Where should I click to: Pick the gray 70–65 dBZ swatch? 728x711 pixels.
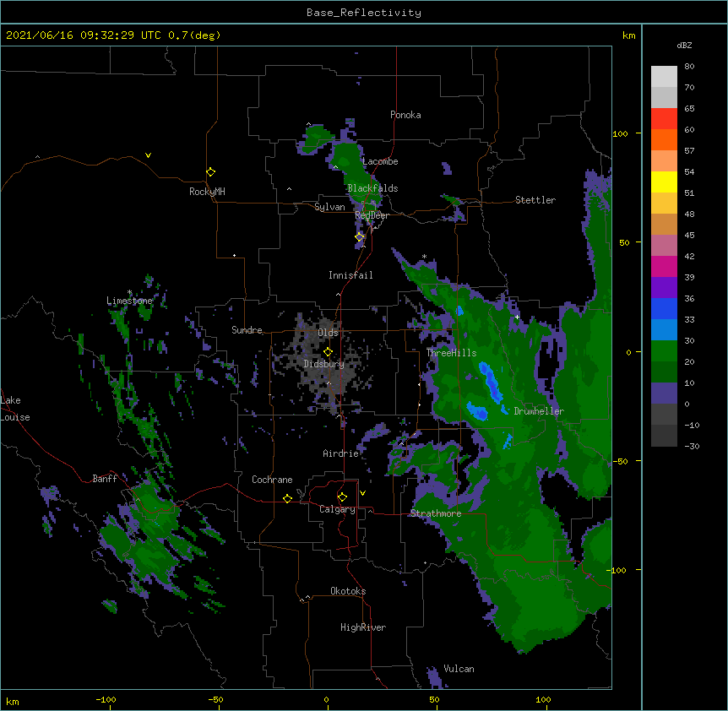[664, 97]
